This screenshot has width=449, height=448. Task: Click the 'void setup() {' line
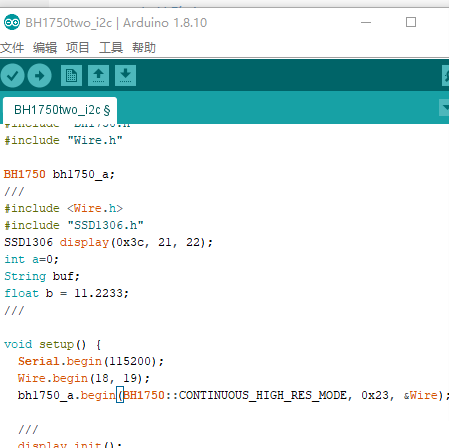tap(53, 344)
